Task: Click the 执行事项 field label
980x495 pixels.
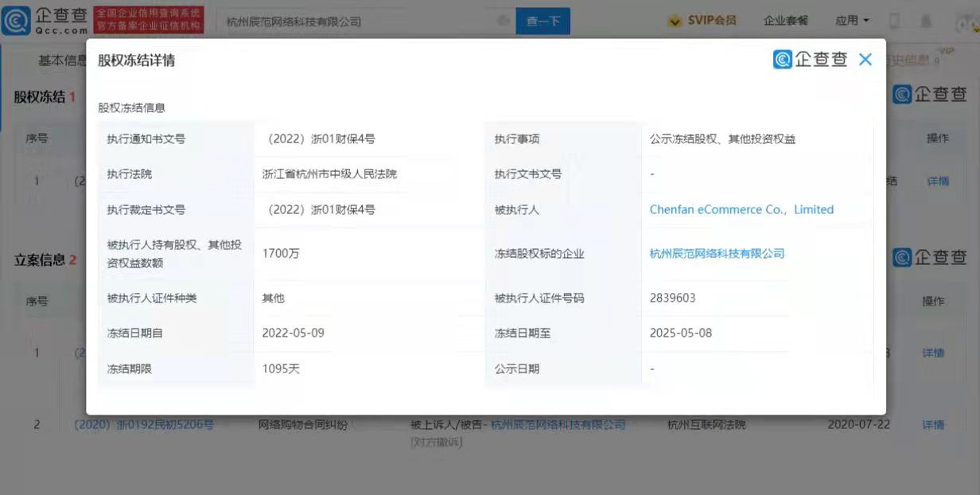Action: pos(517,138)
